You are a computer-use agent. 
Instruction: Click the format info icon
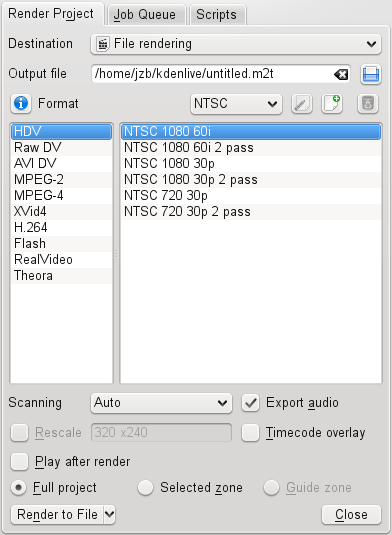(x=21, y=103)
